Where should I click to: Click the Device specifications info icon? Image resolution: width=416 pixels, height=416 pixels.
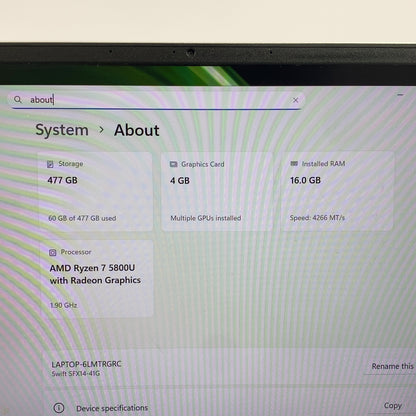tap(59, 408)
